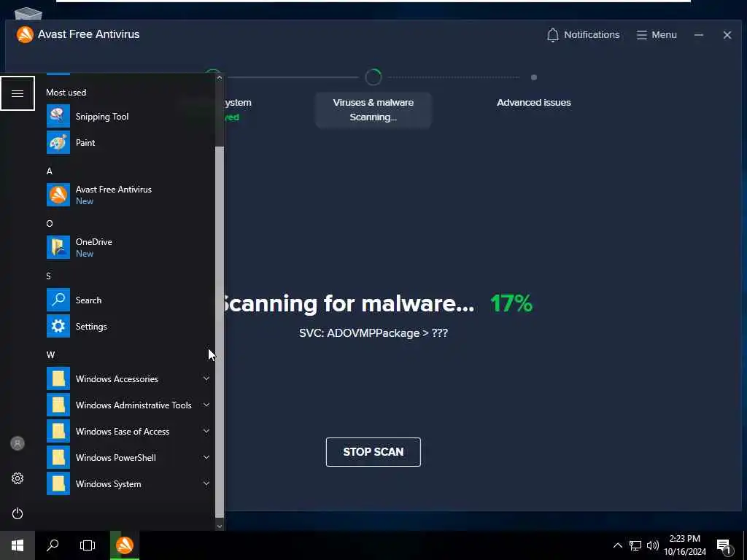Viewport: 747px width, 560px height.
Task: Open the Search app in Start menu
Action: (x=88, y=300)
